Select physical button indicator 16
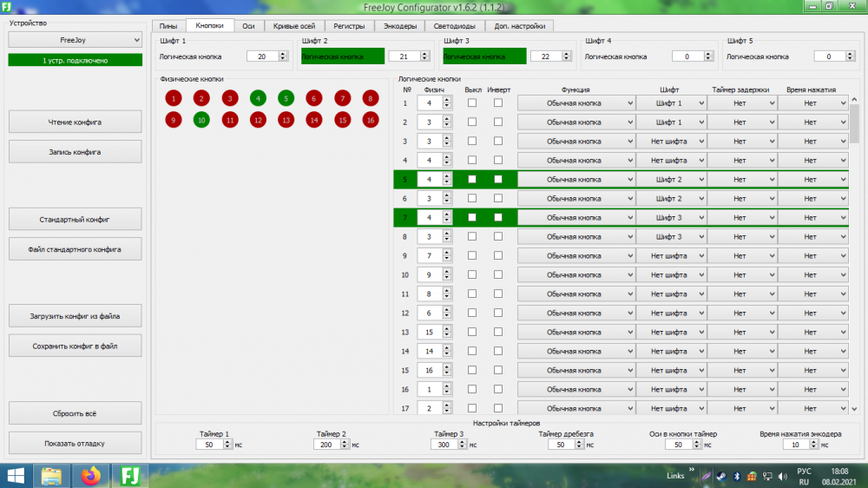This screenshot has height=488, width=868. tap(371, 120)
